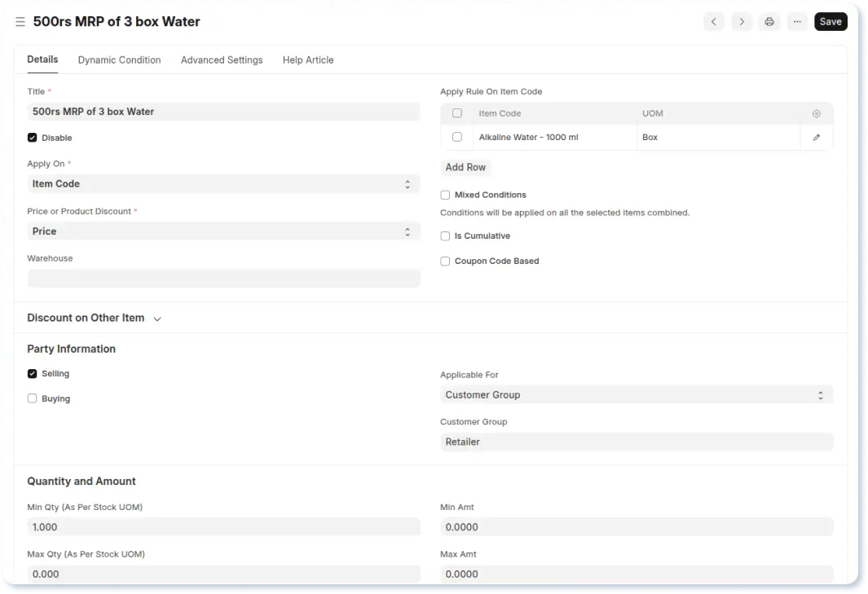Toggle the sidebar hamburger menu icon
Screen dimensions: 868x594
click(x=20, y=22)
